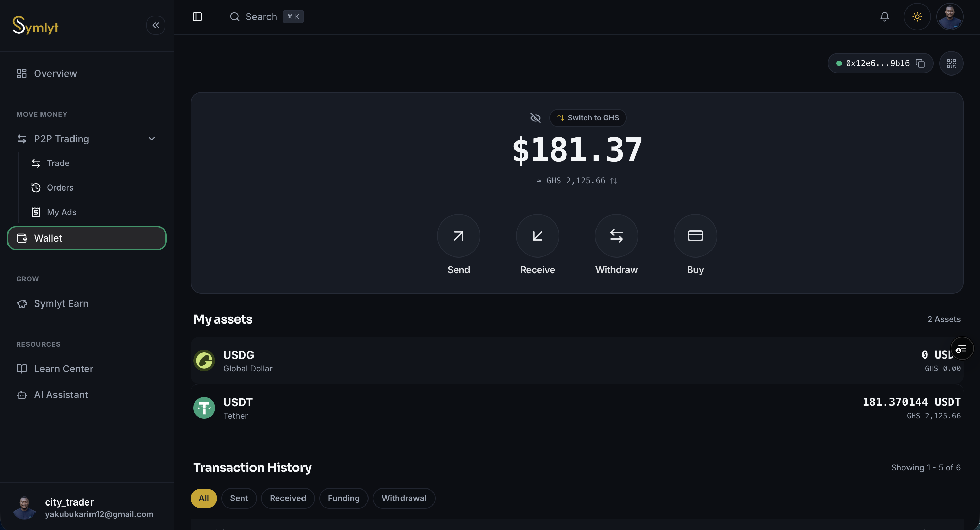Select the All transaction filter
The height and width of the screenshot is (530, 980).
(x=203, y=498)
